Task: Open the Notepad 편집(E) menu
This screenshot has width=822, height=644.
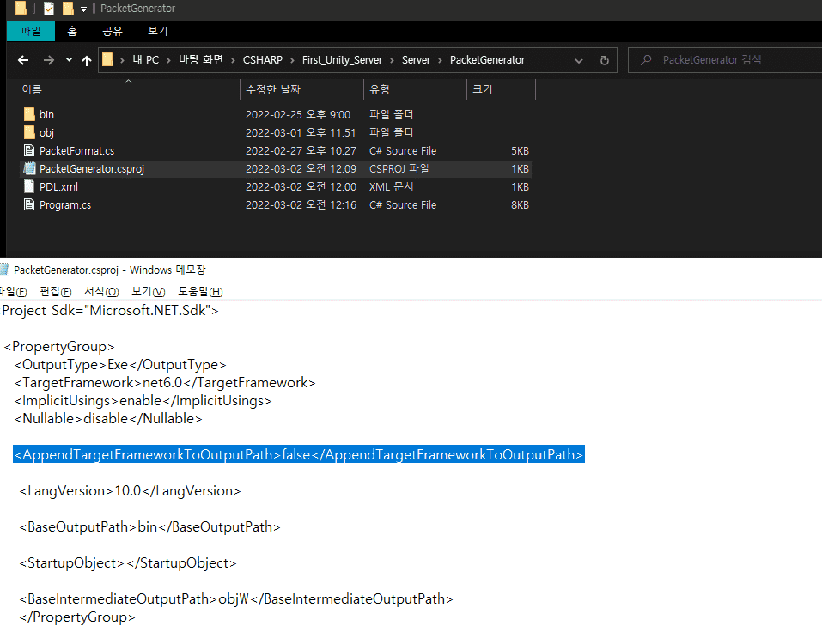Action: pyautogui.click(x=56, y=291)
